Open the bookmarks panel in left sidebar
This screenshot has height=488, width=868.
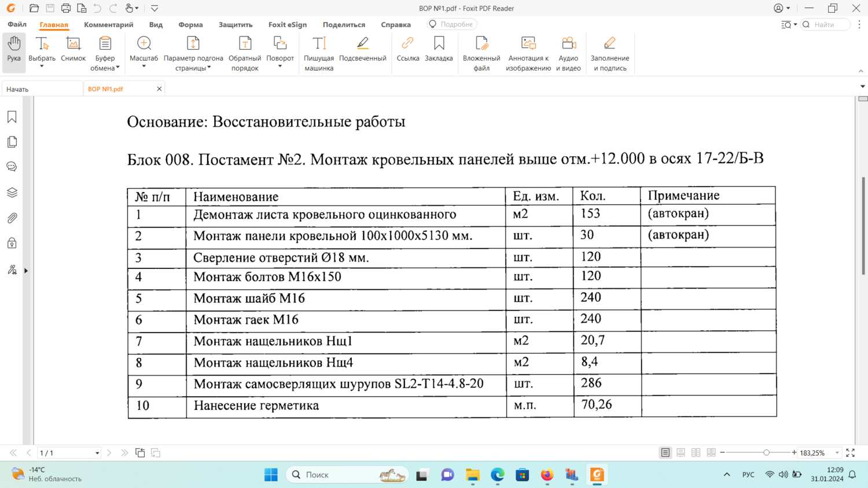point(12,117)
